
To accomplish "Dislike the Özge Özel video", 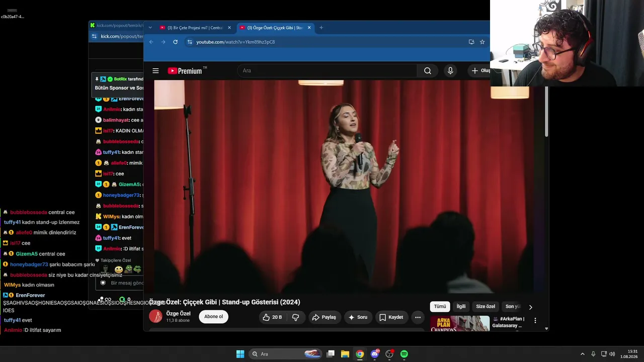I will 296,317.
